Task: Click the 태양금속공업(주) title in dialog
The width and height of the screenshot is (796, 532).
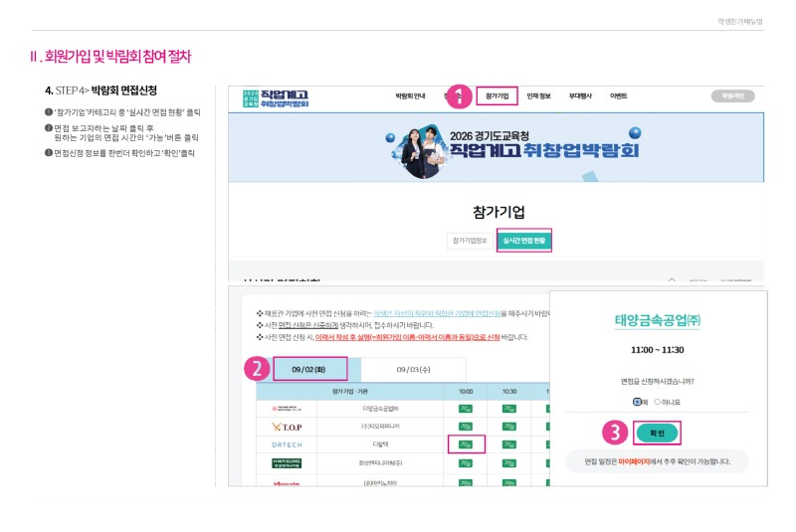Action: pos(658,320)
